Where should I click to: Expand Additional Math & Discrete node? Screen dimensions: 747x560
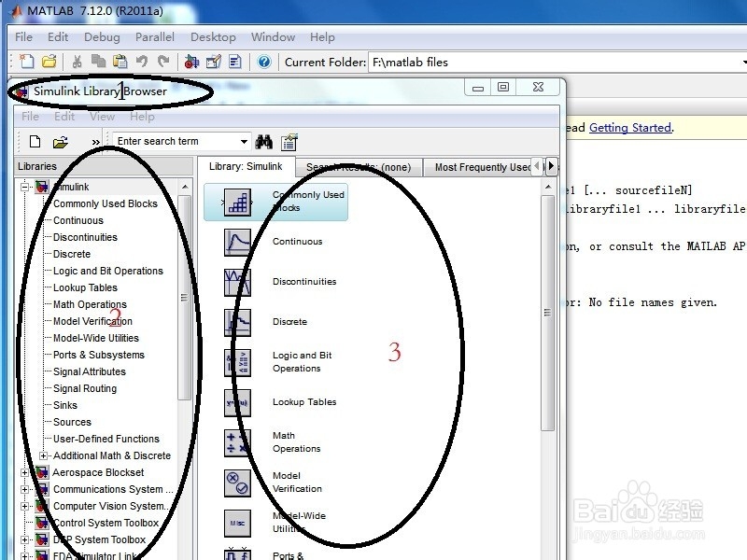43,455
